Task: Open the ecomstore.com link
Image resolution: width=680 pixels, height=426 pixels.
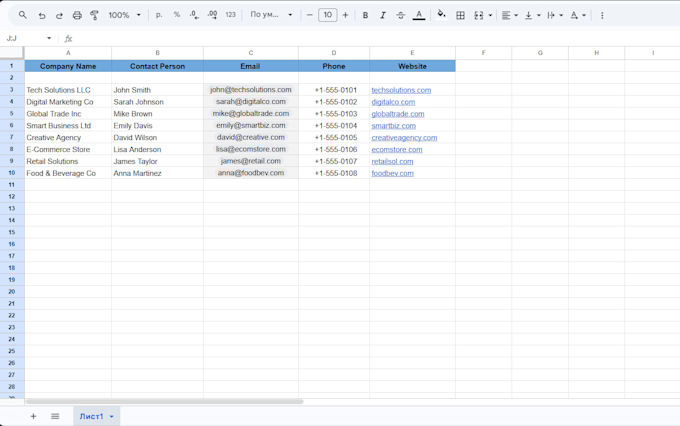Action: tap(397, 149)
